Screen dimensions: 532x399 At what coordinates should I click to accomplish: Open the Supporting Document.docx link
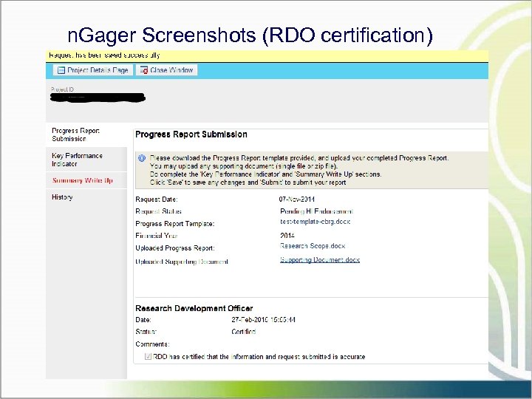click(x=320, y=260)
